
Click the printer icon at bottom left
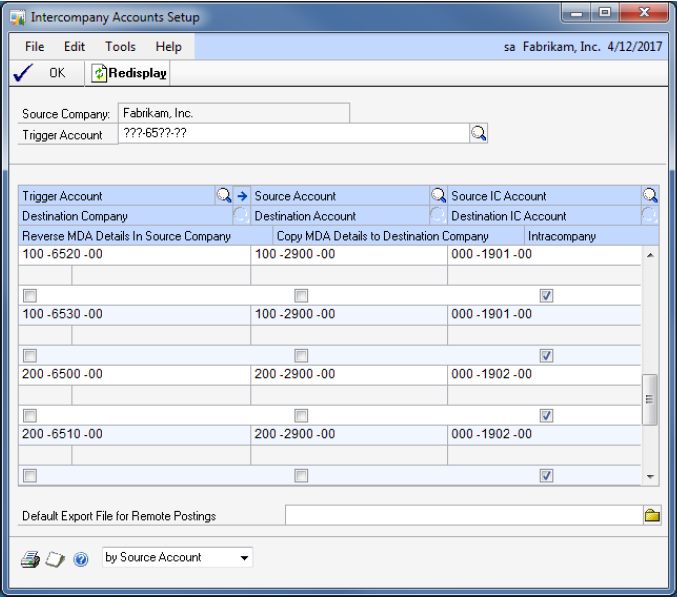[x=30, y=559]
